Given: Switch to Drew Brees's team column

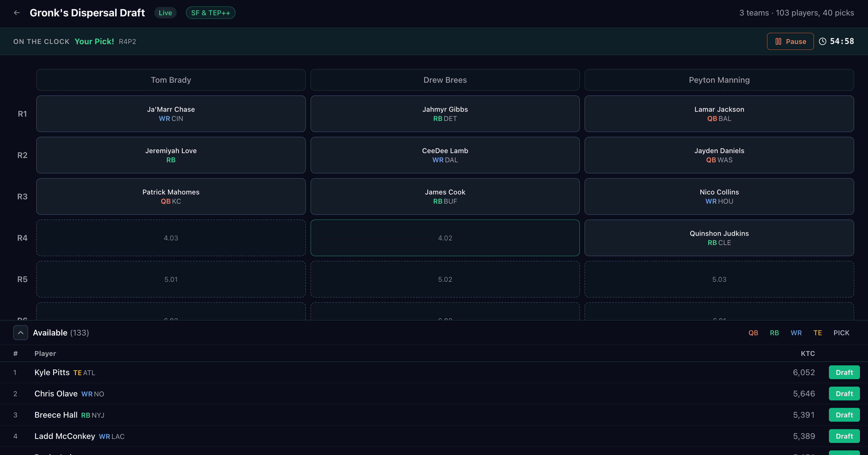Looking at the screenshot, I should 445,80.
